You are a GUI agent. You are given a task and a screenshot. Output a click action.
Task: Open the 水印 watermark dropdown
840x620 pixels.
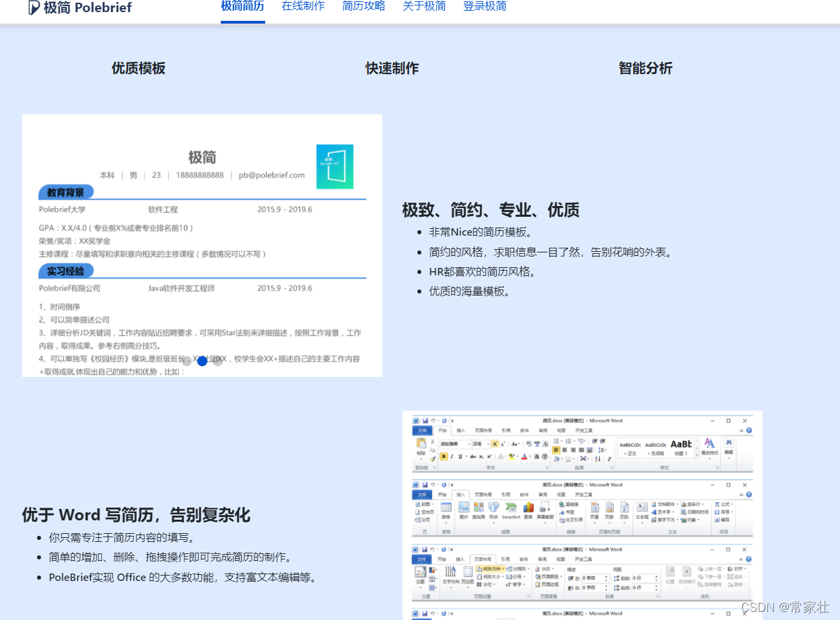545,569
